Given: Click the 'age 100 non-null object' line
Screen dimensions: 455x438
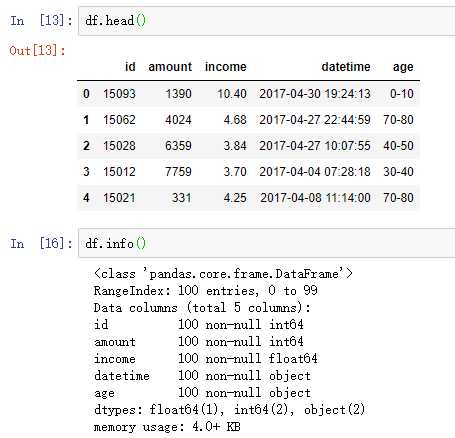Looking at the screenshot, I should [x=202, y=393].
